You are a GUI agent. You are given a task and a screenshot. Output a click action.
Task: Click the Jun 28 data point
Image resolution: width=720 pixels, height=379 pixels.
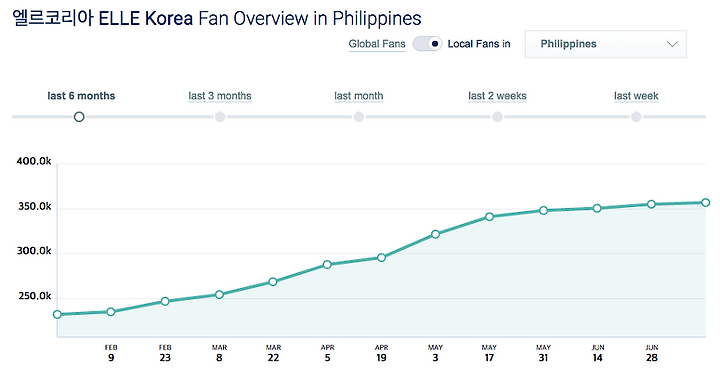651,204
